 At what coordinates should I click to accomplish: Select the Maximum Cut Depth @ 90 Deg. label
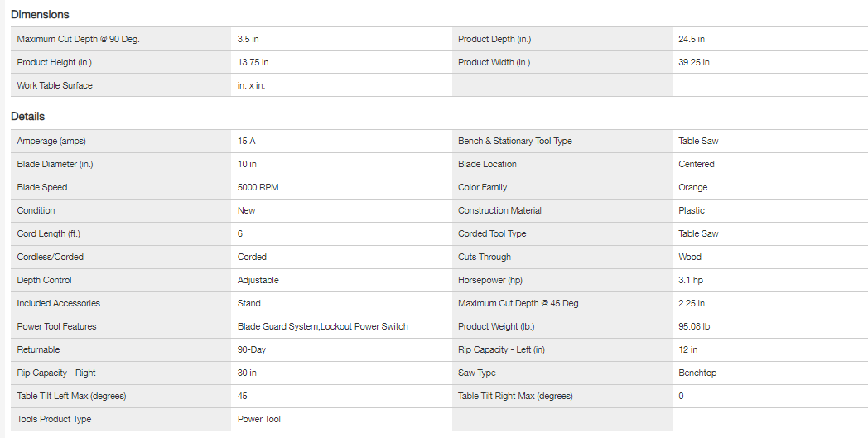click(x=78, y=39)
